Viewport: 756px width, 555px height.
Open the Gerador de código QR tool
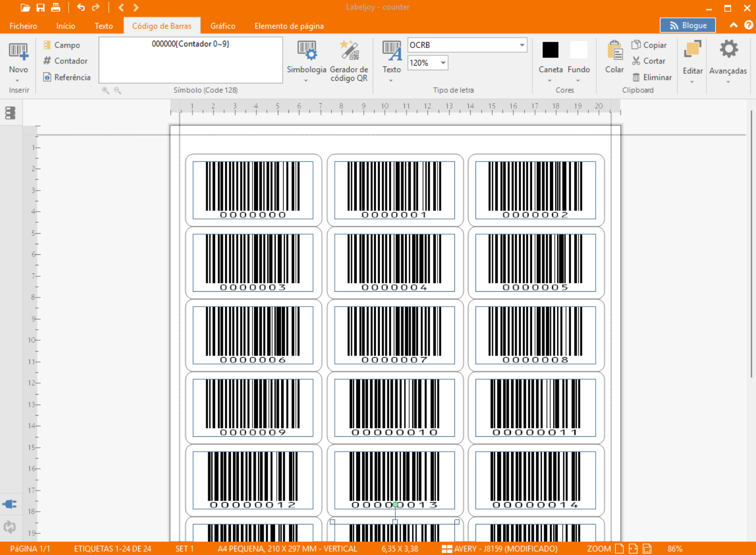(x=349, y=51)
